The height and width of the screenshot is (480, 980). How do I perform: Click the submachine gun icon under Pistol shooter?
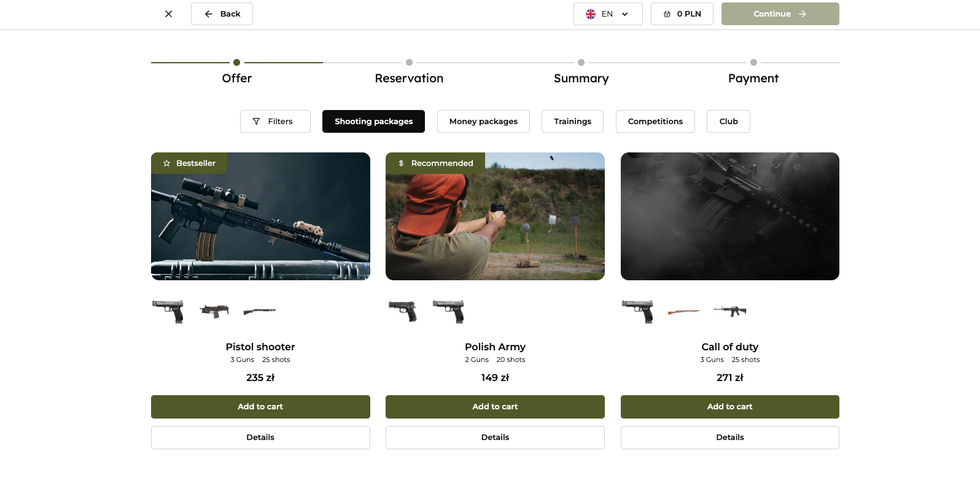pos(214,311)
